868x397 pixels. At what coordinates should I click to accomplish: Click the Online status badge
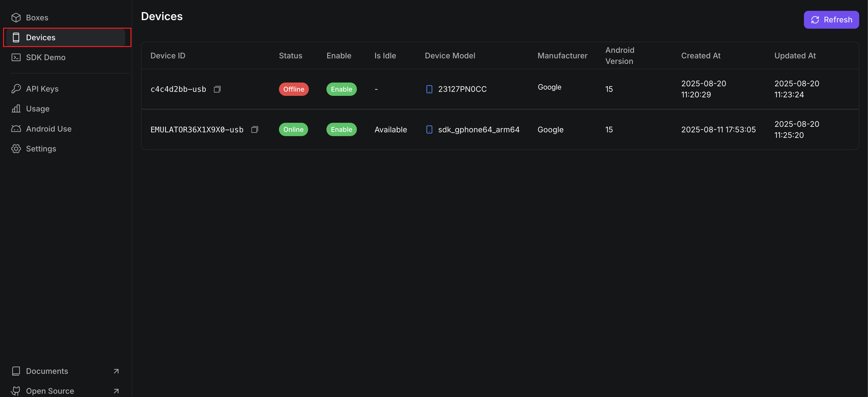click(x=293, y=130)
